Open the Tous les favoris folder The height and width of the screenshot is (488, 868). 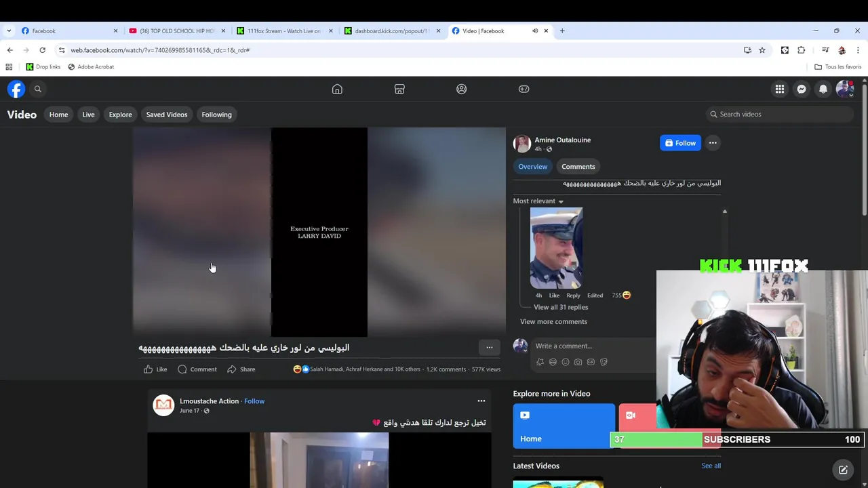click(837, 66)
